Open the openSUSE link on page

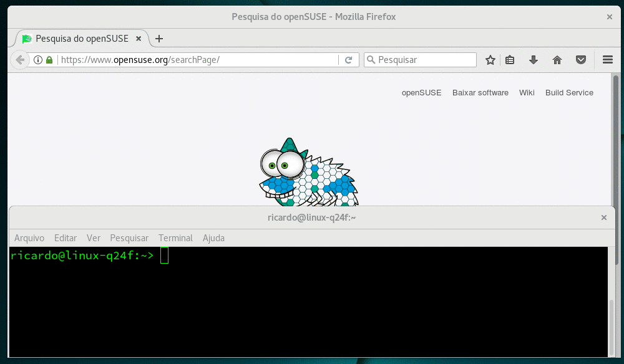pos(421,93)
